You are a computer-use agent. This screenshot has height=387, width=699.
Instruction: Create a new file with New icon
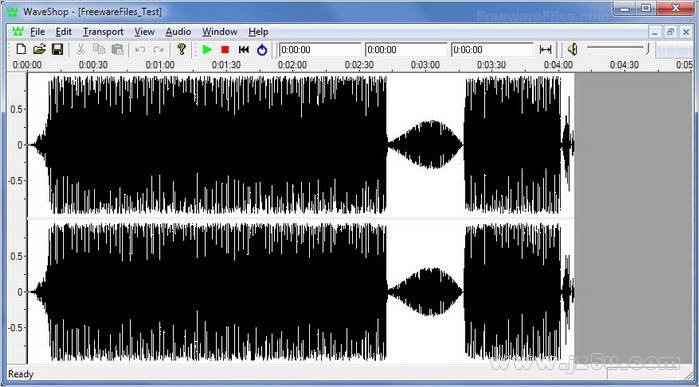tap(21, 49)
